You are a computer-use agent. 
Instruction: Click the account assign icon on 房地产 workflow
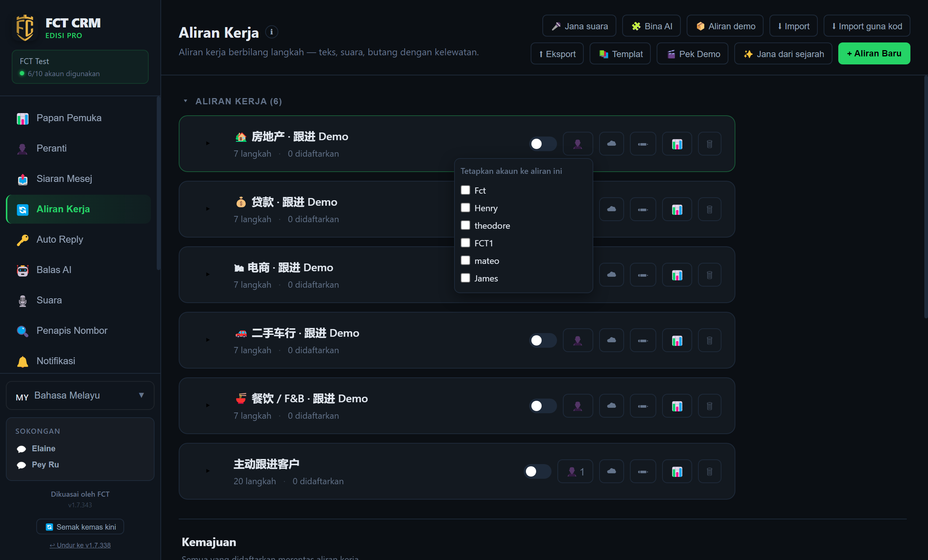pyautogui.click(x=578, y=144)
